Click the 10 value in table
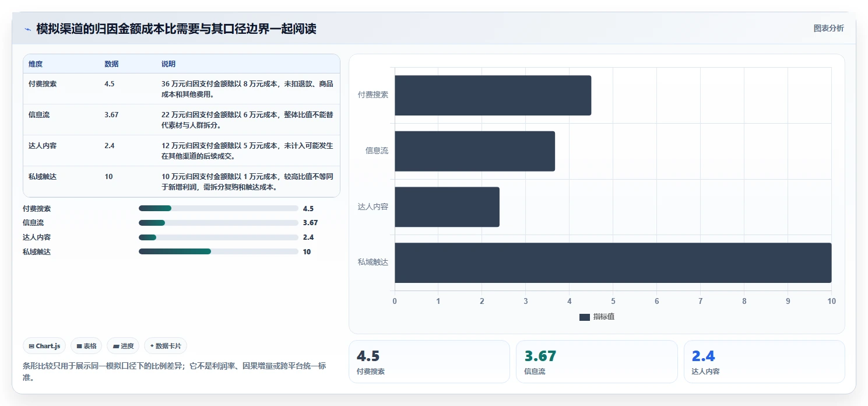 tap(108, 177)
